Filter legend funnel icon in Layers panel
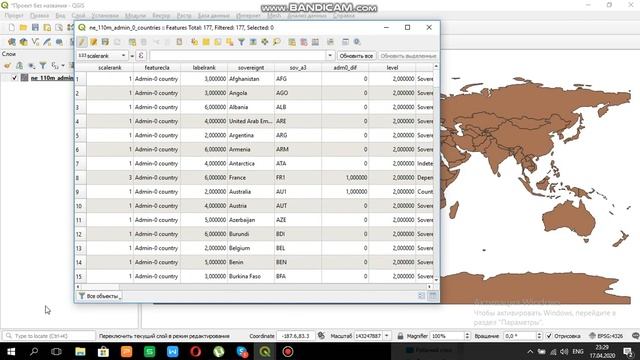The width and height of the screenshot is (640, 360). [x=43, y=65]
